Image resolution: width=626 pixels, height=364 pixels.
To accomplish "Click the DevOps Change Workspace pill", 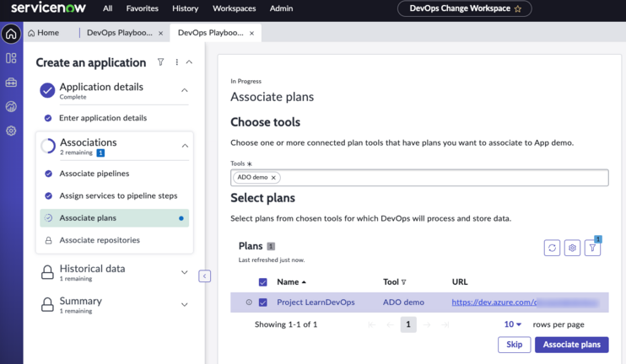I will [464, 8].
